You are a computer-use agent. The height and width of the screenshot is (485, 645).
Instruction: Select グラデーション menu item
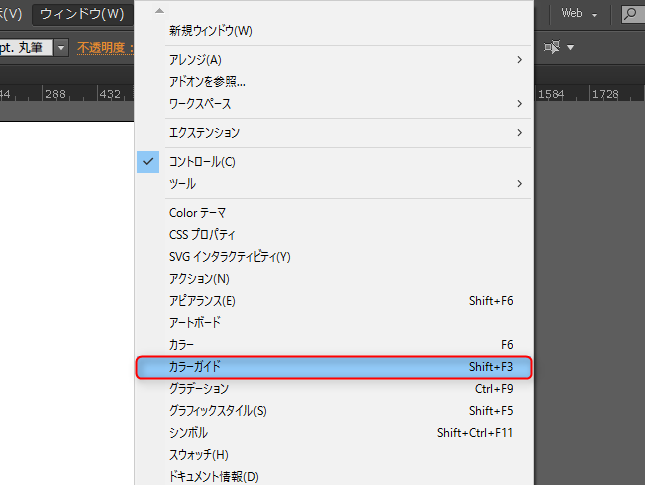tap(199, 388)
